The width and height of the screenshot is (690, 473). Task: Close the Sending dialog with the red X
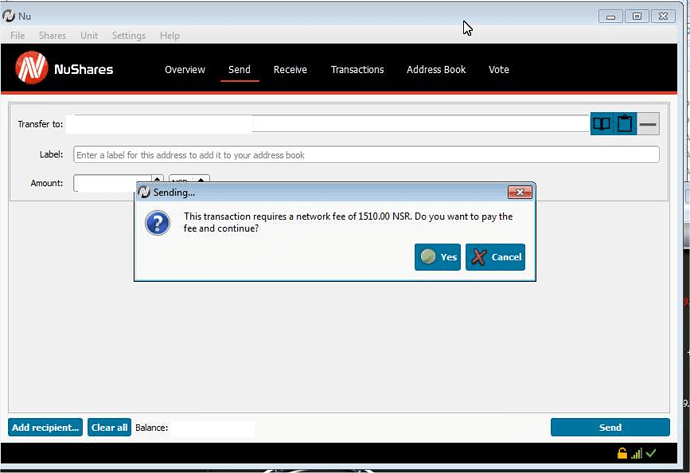(x=520, y=192)
